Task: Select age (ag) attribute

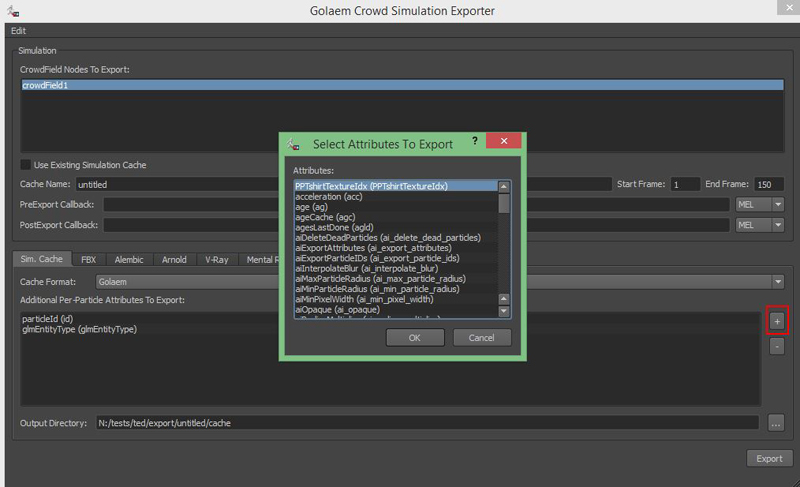Action: pyautogui.click(x=396, y=207)
